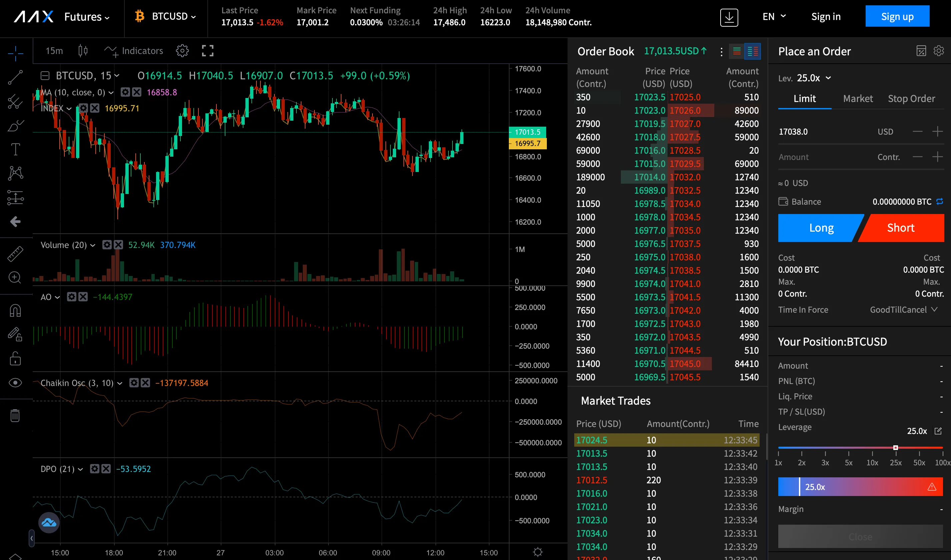This screenshot has height=560, width=951.
Task: Click the back arrow icon in toolbar
Action: coord(15,222)
